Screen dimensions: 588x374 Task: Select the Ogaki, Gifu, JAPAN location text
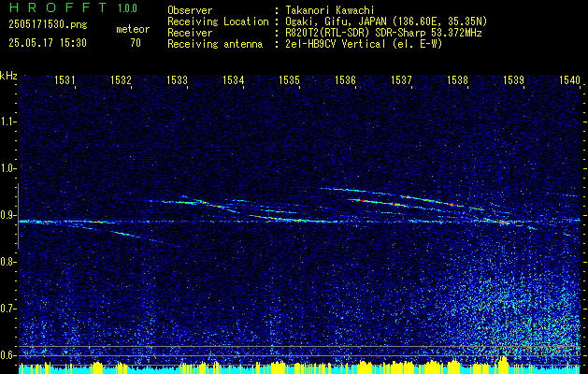coord(386,22)
